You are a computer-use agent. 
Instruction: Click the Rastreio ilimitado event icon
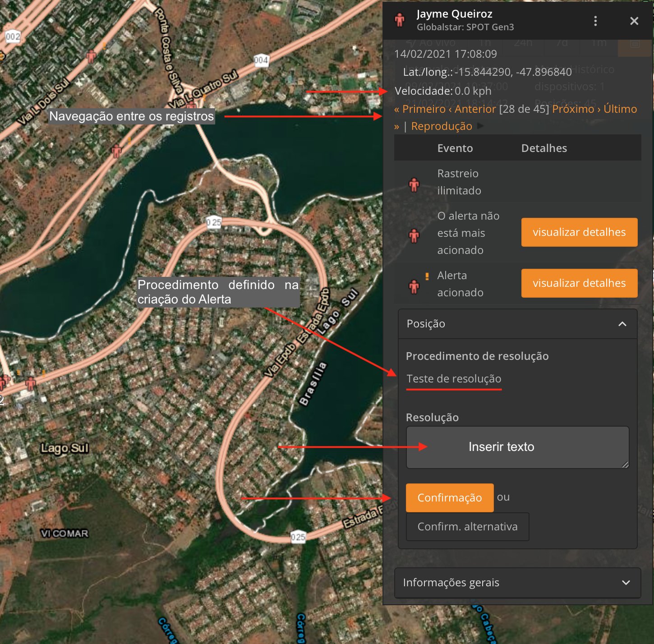(x=414, y=184)
